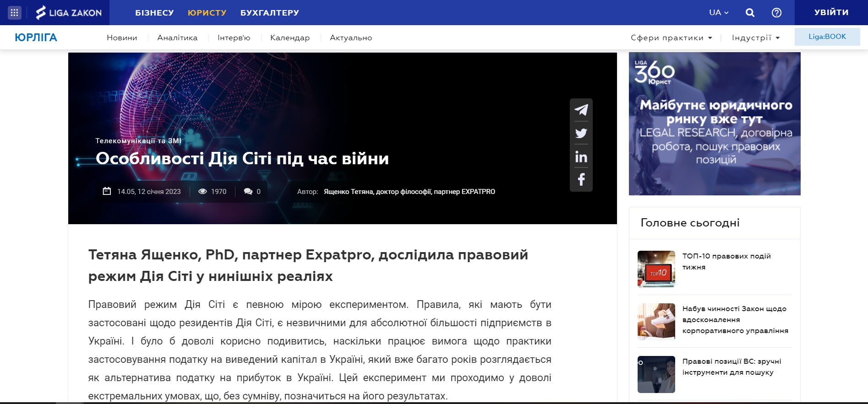Open the help question mark icon

(776, 12)
